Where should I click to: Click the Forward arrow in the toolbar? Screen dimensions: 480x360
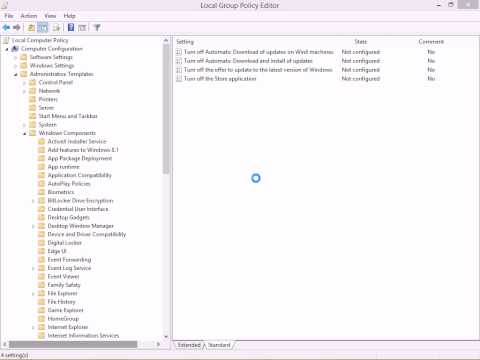click(x=17, y=28)
